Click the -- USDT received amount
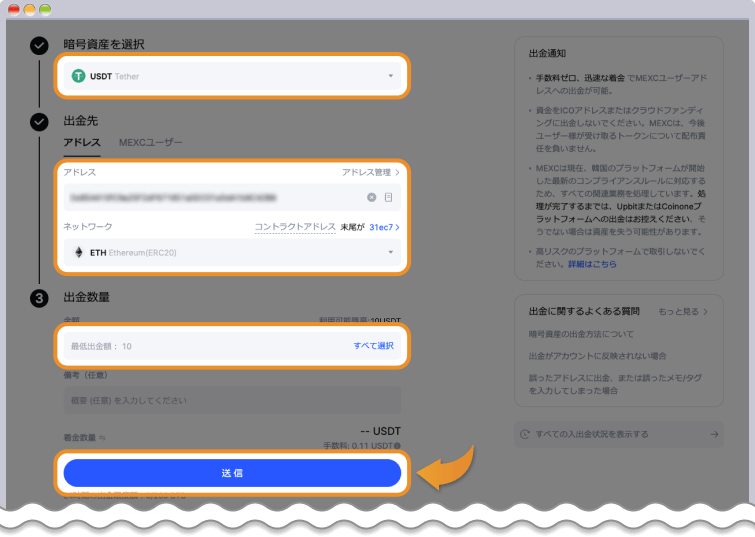 point(380,431)
